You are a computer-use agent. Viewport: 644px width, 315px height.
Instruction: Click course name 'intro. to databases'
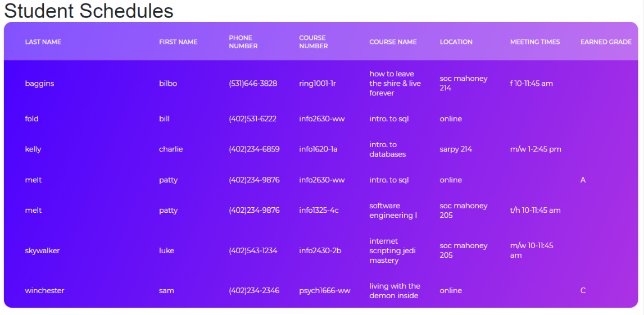388,149
